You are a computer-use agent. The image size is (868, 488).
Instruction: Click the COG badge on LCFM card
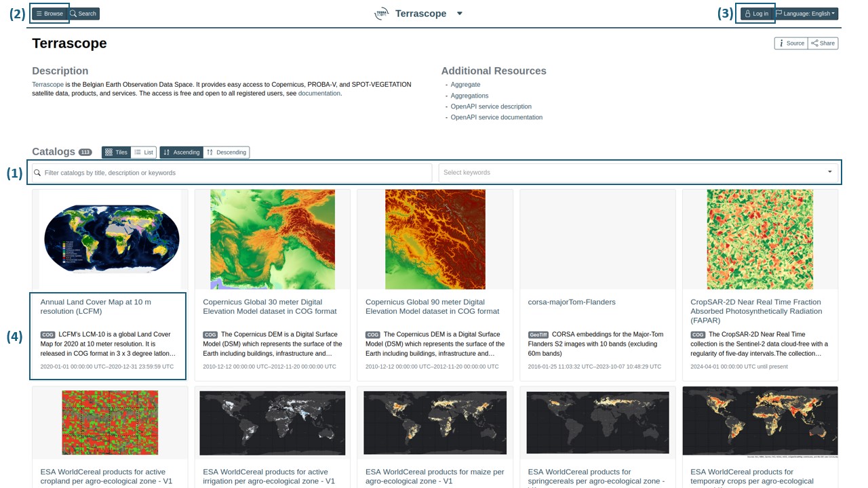47,335
